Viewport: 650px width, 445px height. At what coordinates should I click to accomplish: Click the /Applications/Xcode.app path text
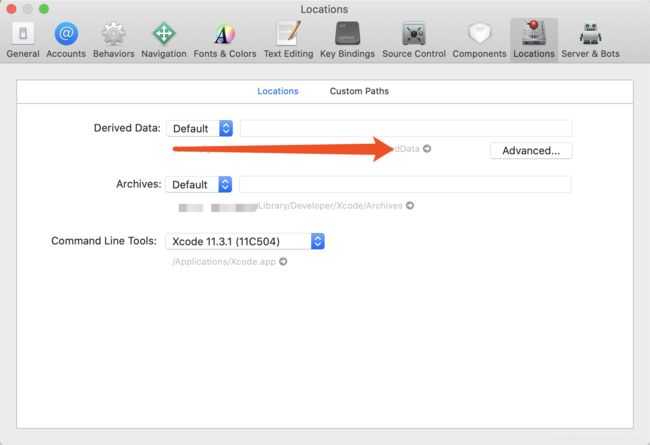point(224,262)
